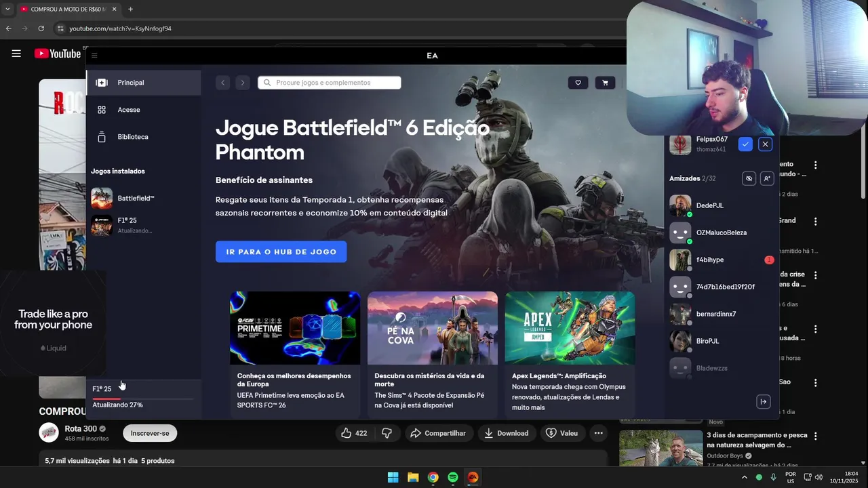Open '3 dias de acampamento e pesca' video thumbnail

661,448
